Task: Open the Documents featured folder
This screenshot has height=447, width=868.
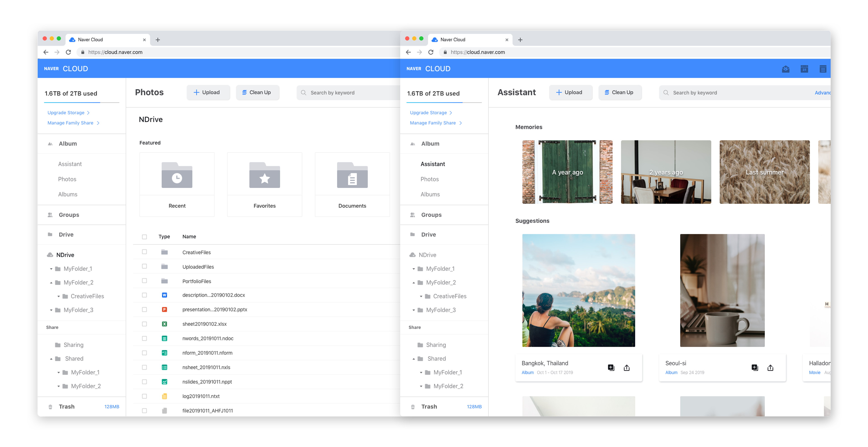Action: (x=352, y=184)
